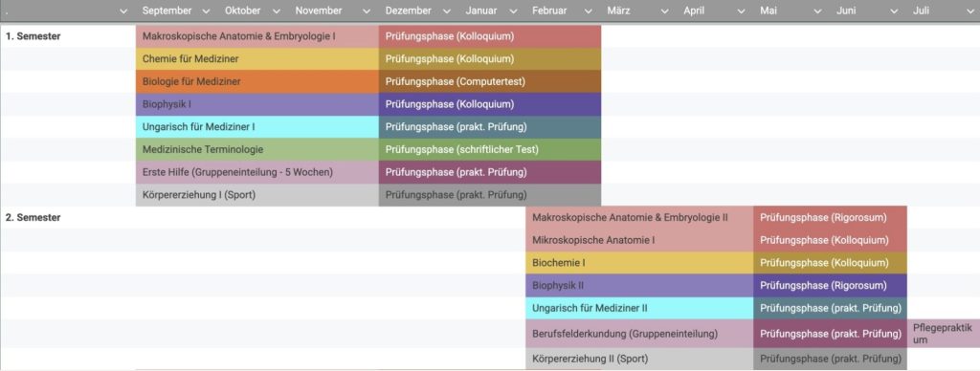Click the Erste Hilfe Gruppeneinteilung cell
The height and width of the screenshot is (371, 980).
click(x=256, y=172)
